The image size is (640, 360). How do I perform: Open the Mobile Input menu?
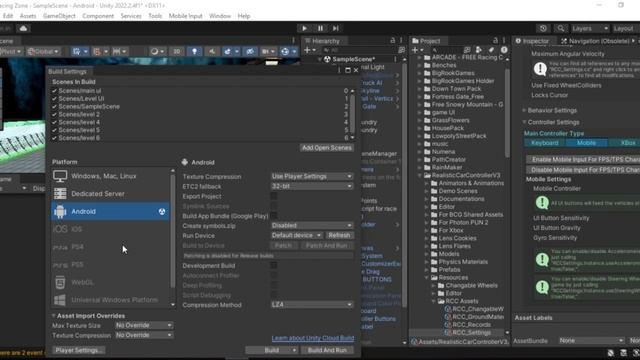tap(185, 16)
